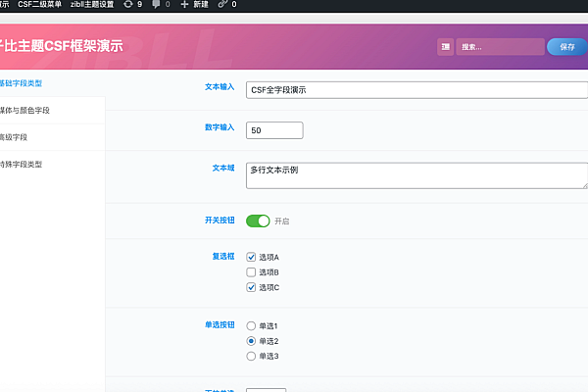Image resolution: width=588 pixels, height=392 pixels.
Task: Click the 文本域 field label
Action: [223, 168]
